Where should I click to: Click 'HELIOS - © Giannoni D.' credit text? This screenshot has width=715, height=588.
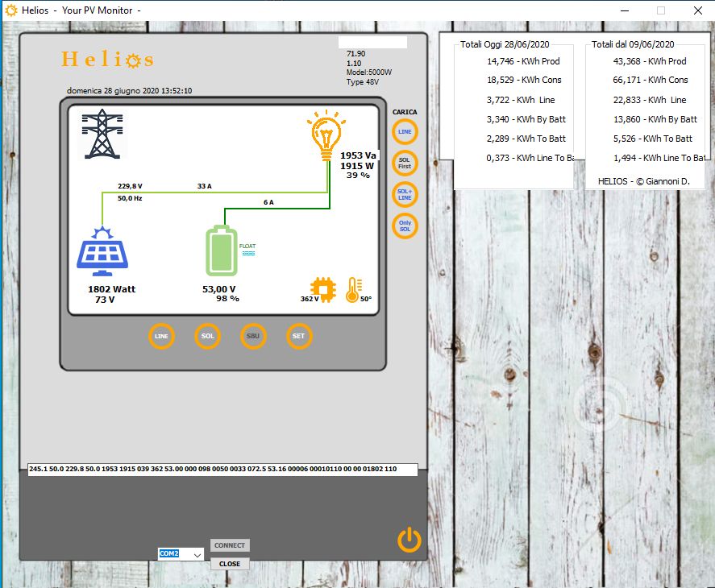coord(644,181)
